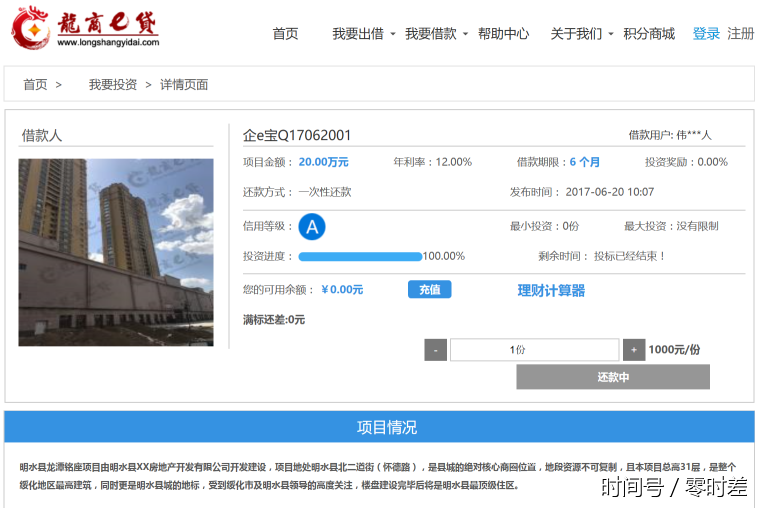This screenshot has width=757, height=508.
Task: Go to 积分商城 points mall
Action: point(649,34)
